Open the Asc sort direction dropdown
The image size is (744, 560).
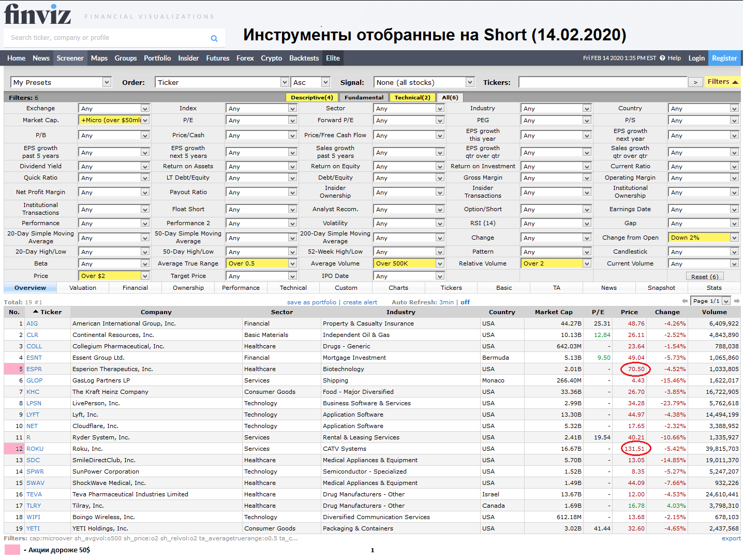tap(310, 82)
